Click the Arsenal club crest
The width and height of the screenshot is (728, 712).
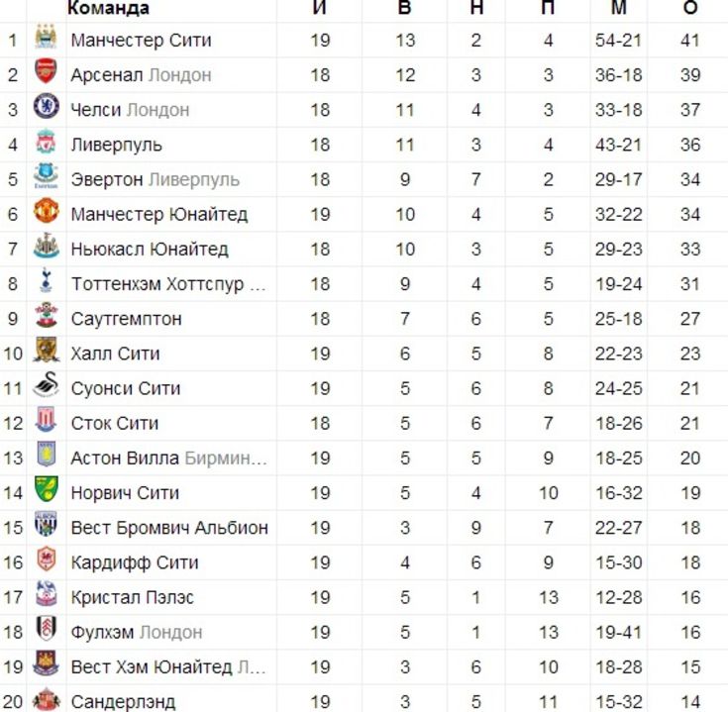(x=46, y=71)
